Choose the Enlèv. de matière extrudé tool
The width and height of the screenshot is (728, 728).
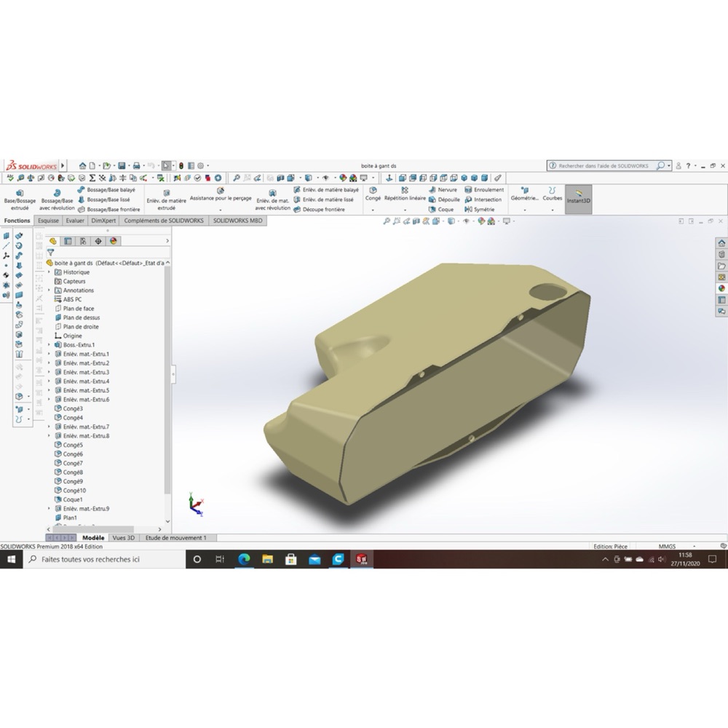(x=166, y=199)
